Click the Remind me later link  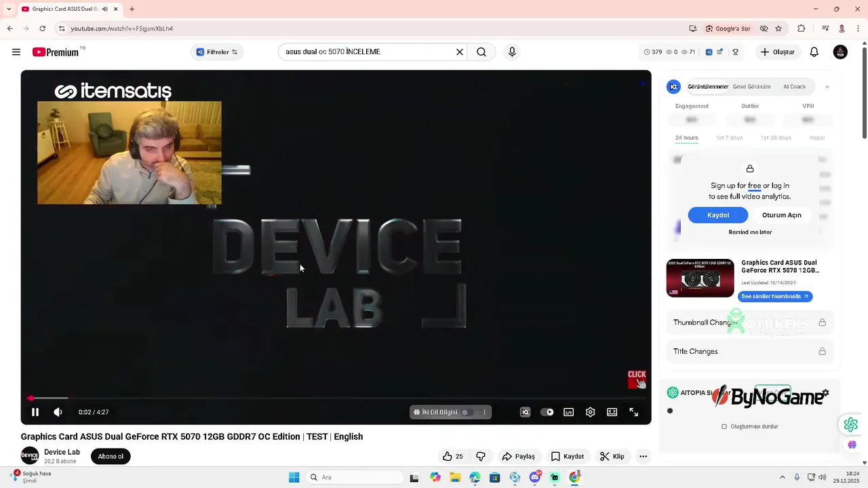[750, 232]
